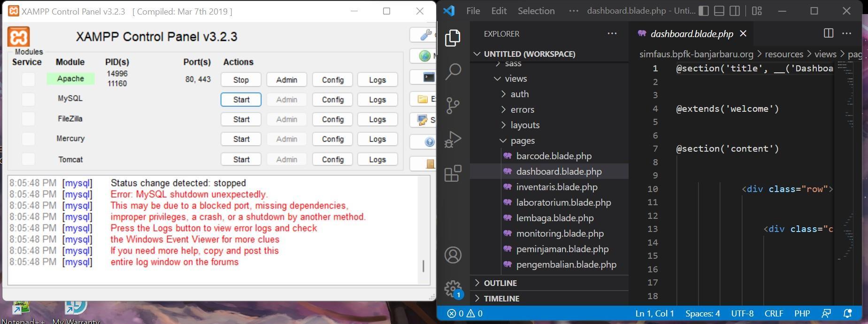Open Extensions view icon
The width and height of the screenshot is (868, 324).
coord(453,173)
